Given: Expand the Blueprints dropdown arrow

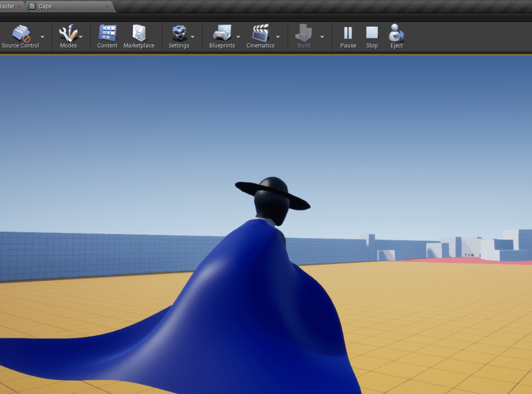Looking at the screenshot, I should pos(238,37).
